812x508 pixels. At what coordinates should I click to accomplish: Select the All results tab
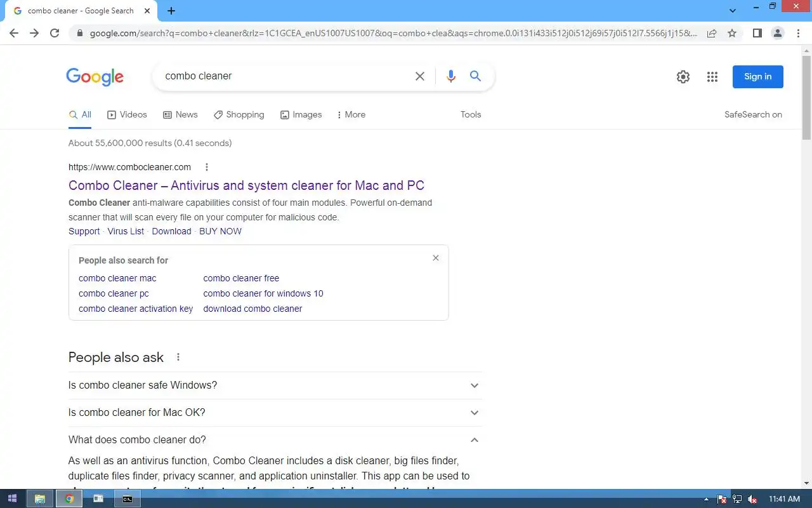[80, 115]
